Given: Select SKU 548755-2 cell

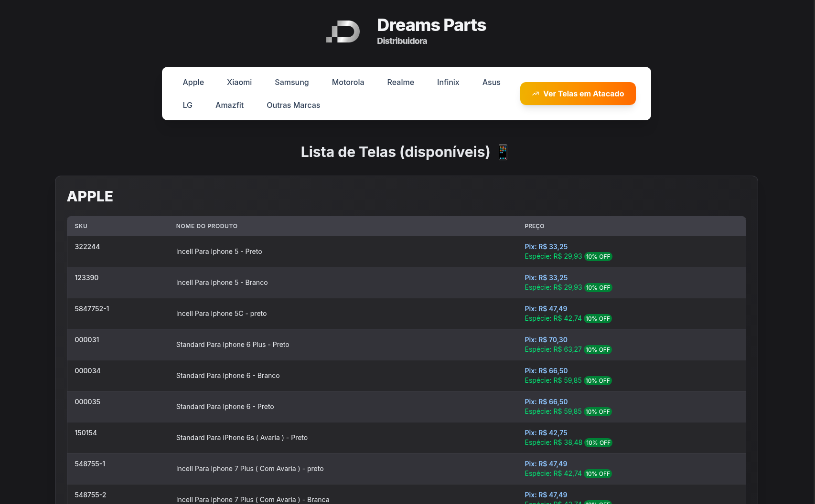Looking at the screenshot, I should (90, 495).
